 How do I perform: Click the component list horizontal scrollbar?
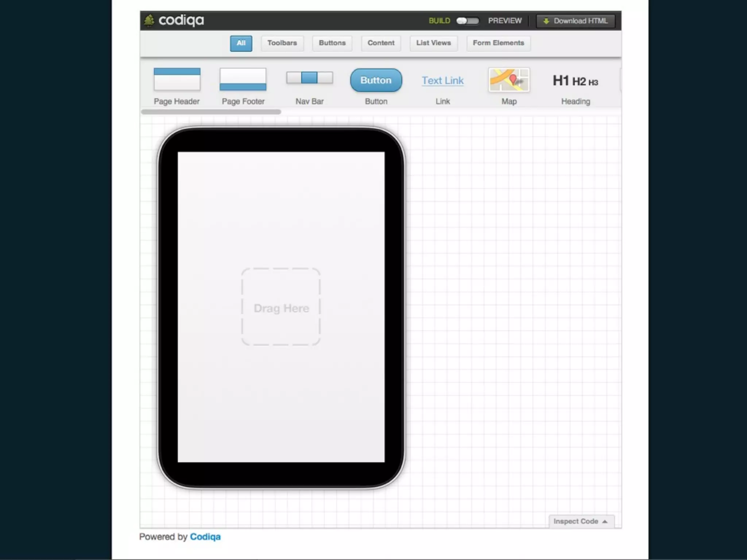(x=211, y=112)
